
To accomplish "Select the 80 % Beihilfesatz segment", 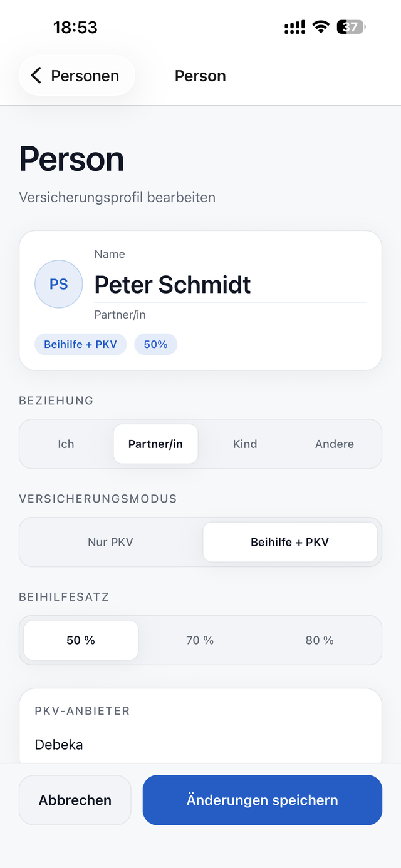I will point(319,640).
